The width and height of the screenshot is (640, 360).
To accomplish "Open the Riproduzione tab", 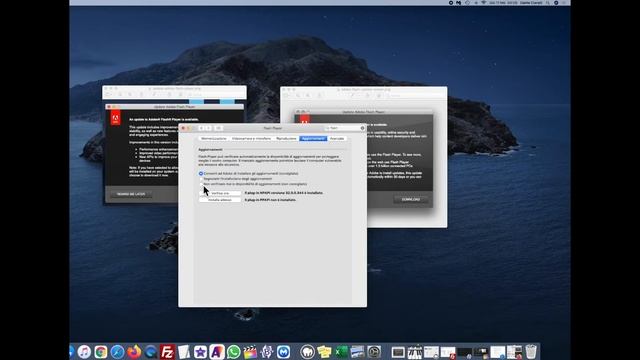I will (x=286, y=139).
